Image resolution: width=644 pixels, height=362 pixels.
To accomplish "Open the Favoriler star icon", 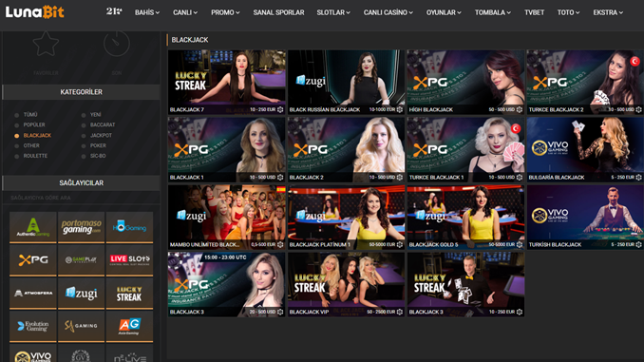I will coord(46,44).
